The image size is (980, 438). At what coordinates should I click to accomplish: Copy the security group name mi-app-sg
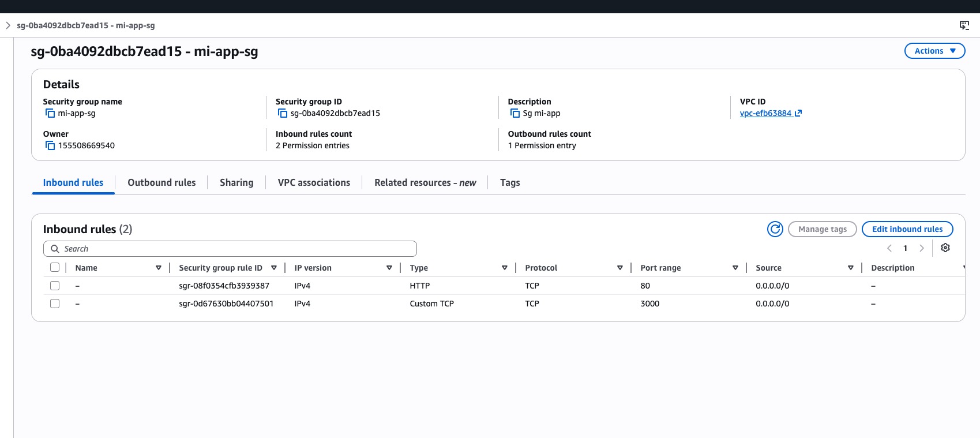(x=50, y=113)
